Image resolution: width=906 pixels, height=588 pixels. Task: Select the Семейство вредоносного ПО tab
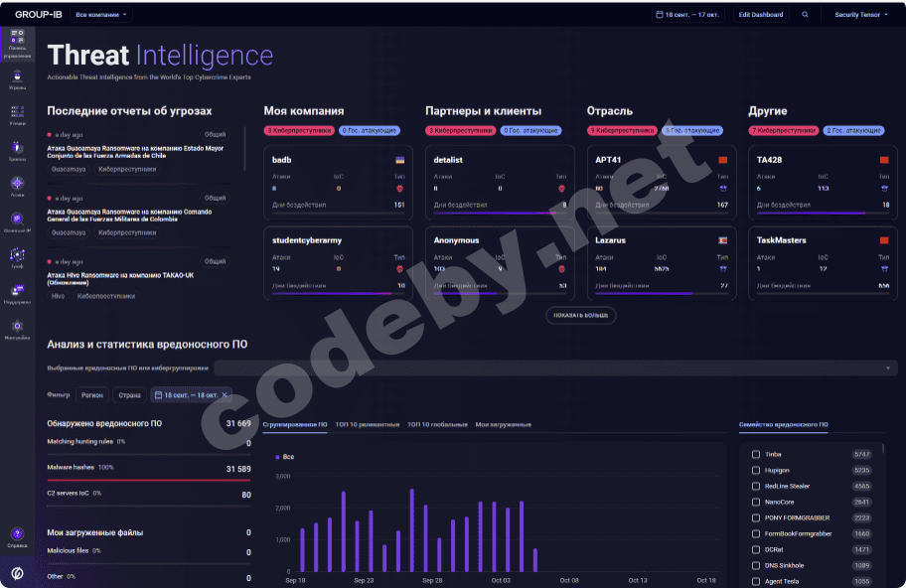click(783, 424)
